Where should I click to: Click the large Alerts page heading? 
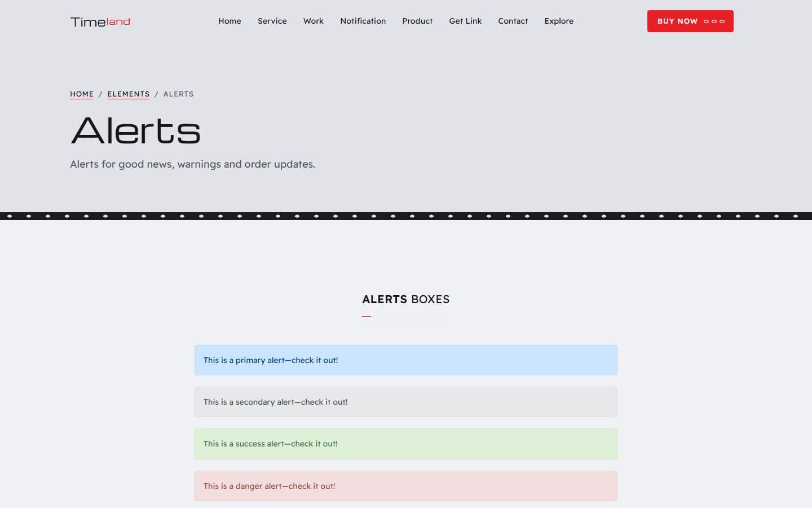tap(135, 130)
